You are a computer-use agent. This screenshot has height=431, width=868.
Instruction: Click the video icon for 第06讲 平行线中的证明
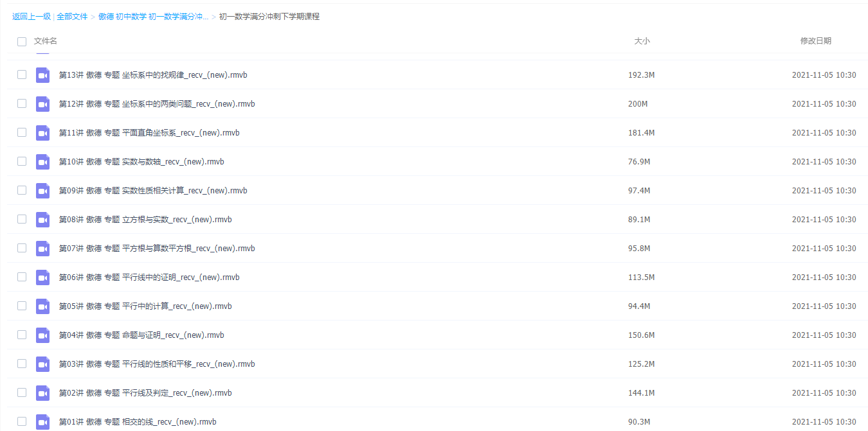coord(42,277)
